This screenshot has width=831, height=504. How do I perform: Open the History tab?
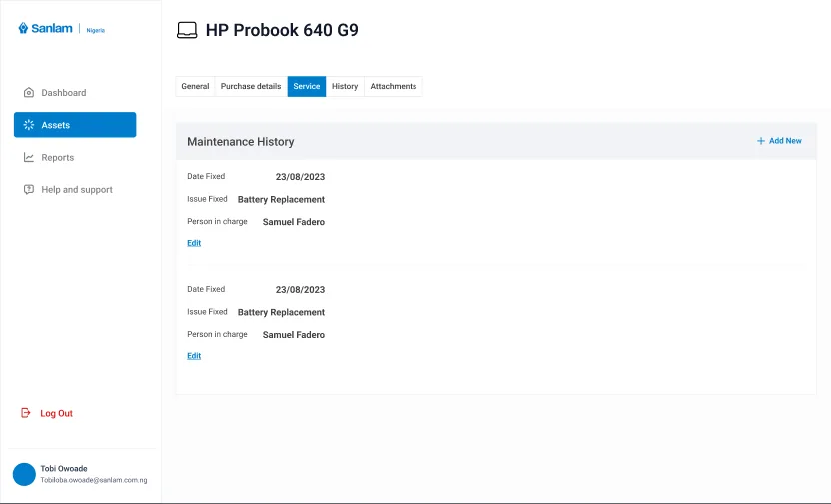[x=345, y=86]
